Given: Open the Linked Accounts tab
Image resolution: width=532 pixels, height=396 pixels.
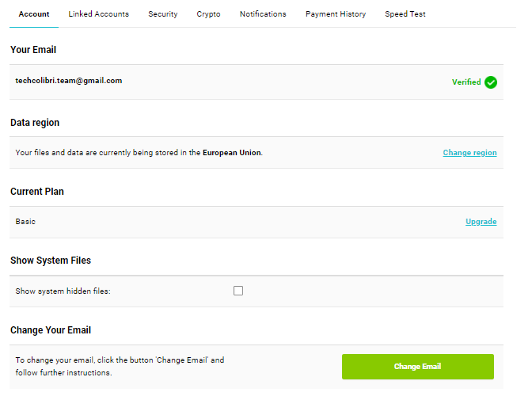Looking at the screenshot, I should point(99,14).
